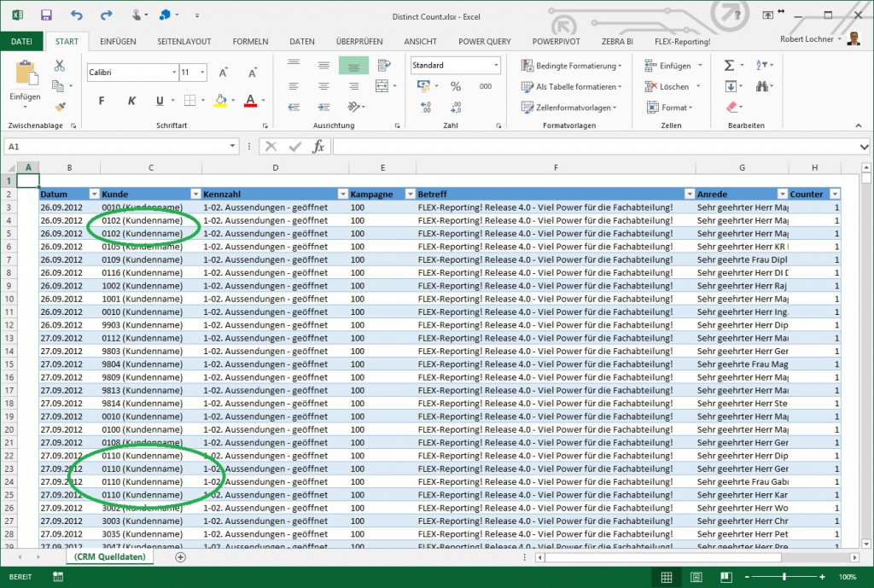The image size is (874, 588).
Task: Add a new sheet with plus button
Action: [180, 556]
